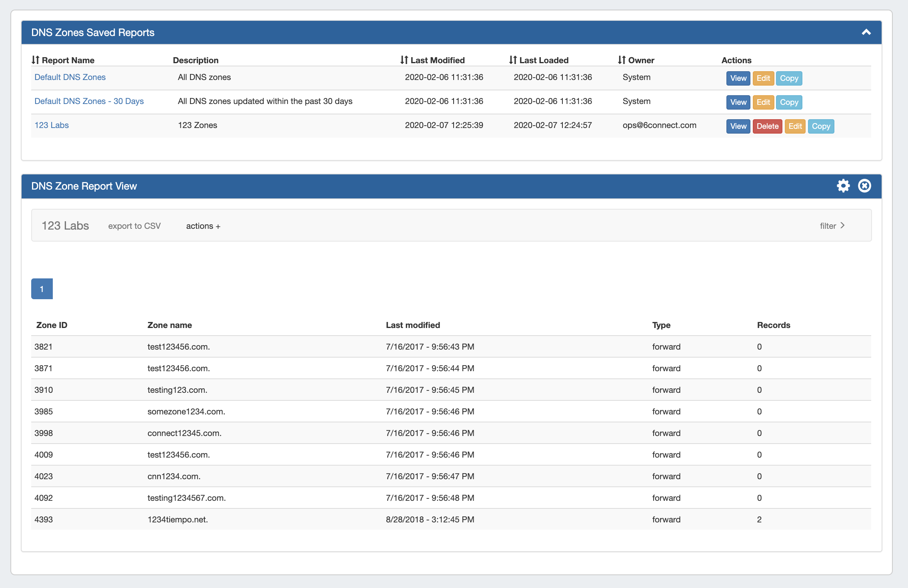Viewport: 908px width, 588px height.
Task: Open the Default DNS Zones report link
Action: pyautogui.click(x=70, y=77)
